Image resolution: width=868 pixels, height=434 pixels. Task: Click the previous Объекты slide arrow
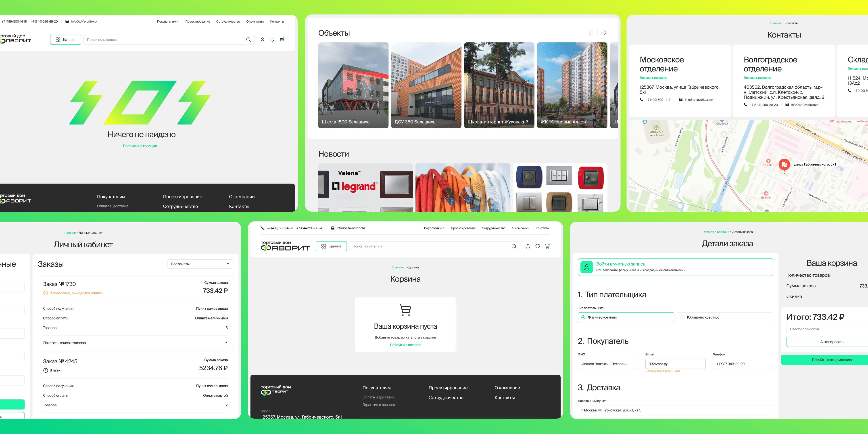(x=591, y=33)
